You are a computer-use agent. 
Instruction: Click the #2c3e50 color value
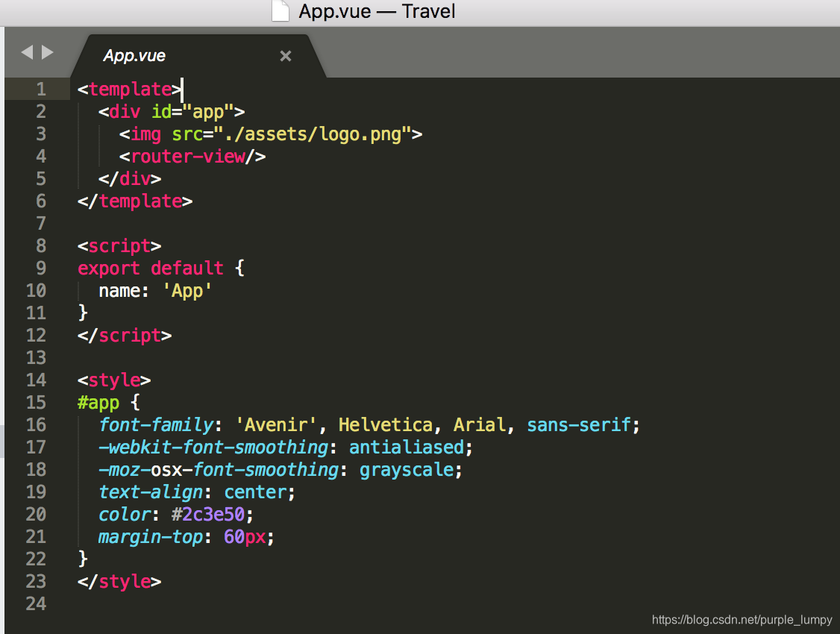[x=208, y=515]
